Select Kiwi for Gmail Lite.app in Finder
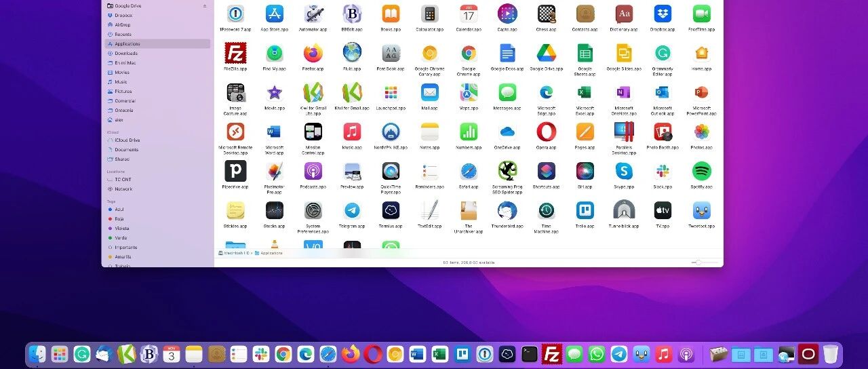 point(313,92)
